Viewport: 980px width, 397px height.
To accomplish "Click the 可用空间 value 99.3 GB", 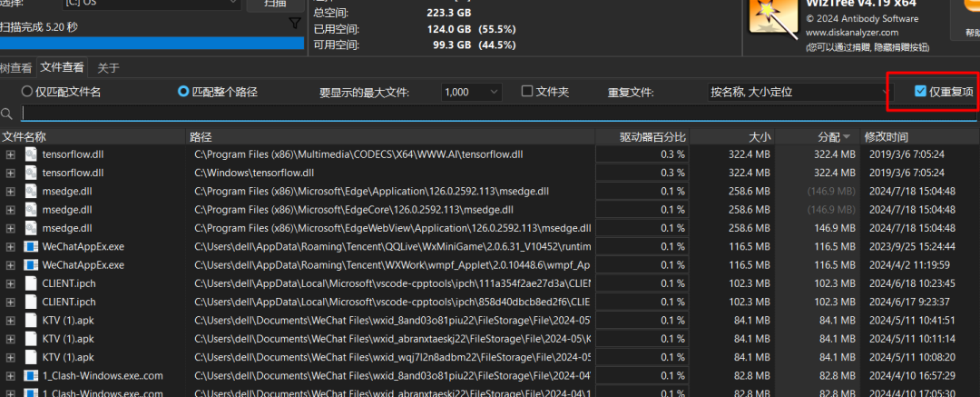I will click(x=451, y=45).
